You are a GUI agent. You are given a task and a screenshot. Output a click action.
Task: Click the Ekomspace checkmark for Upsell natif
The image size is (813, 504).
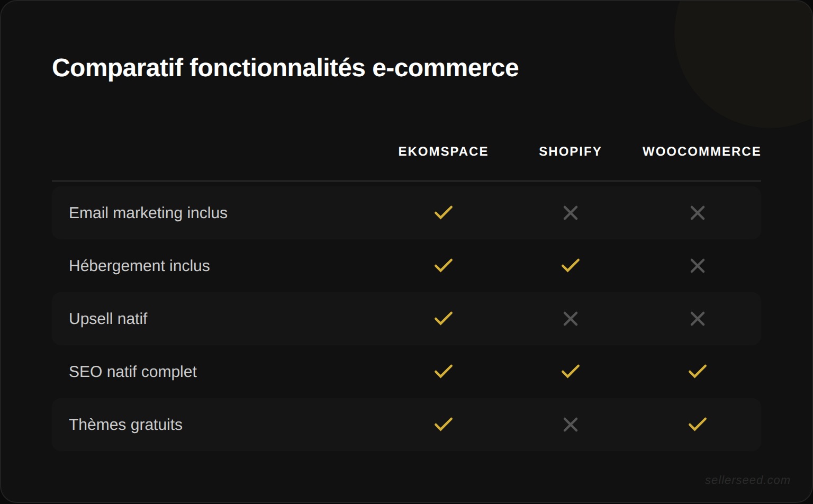[x=442, y=319]
